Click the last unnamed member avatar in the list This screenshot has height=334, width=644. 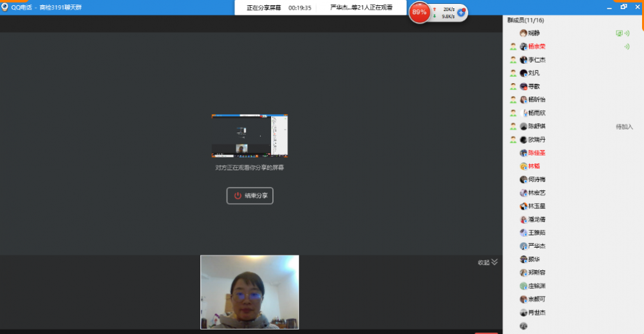click(x=523, y=326)
